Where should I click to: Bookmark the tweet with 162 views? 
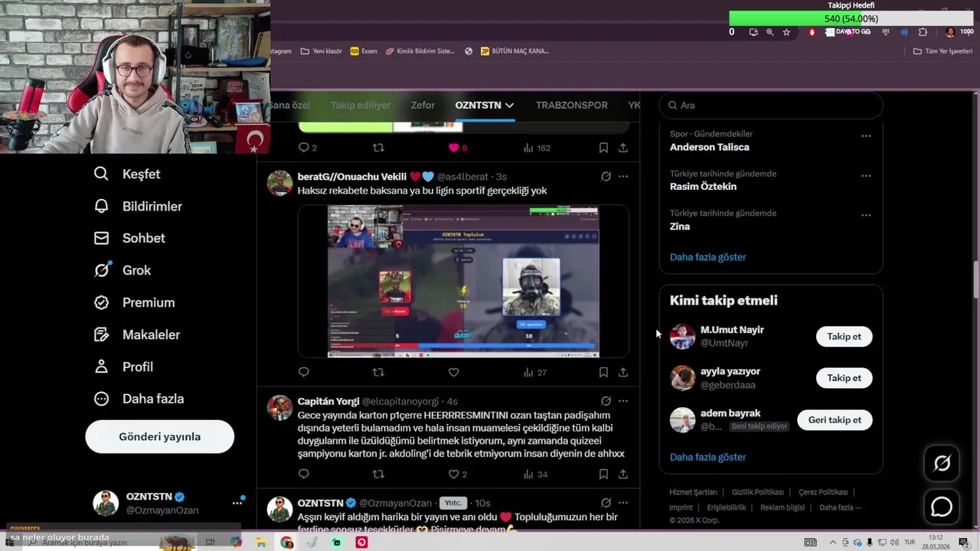(x=603, y=148)
